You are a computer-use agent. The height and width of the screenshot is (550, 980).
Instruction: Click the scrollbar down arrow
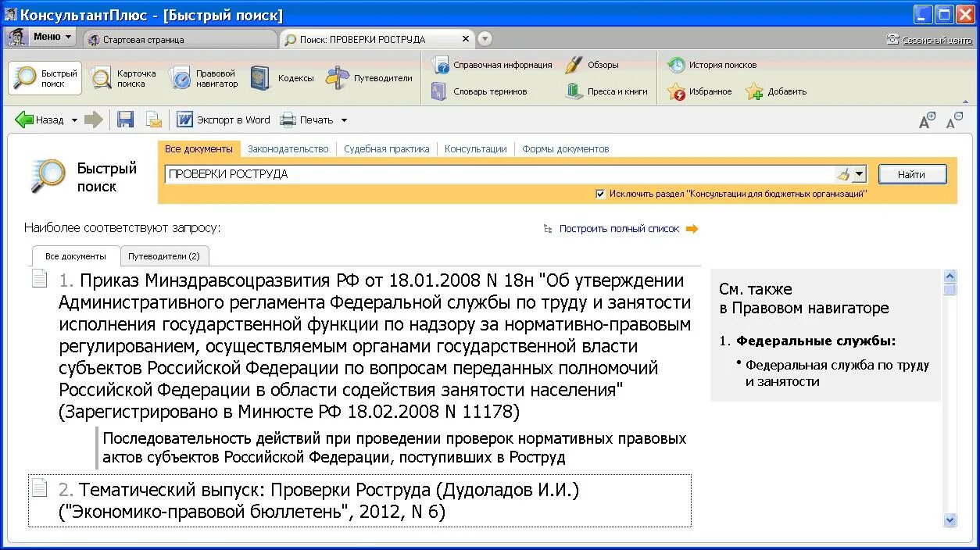click(x=950, y=520)
